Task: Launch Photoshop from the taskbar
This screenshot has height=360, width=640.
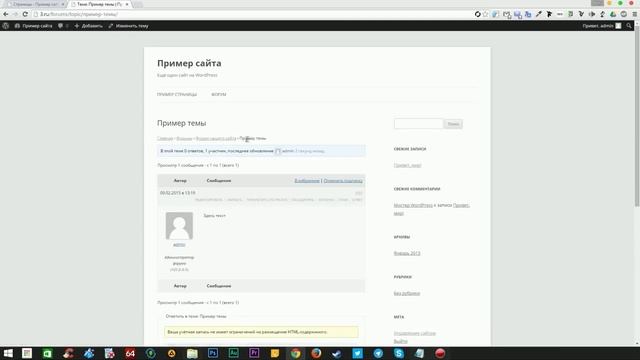Action: [213, 353]
